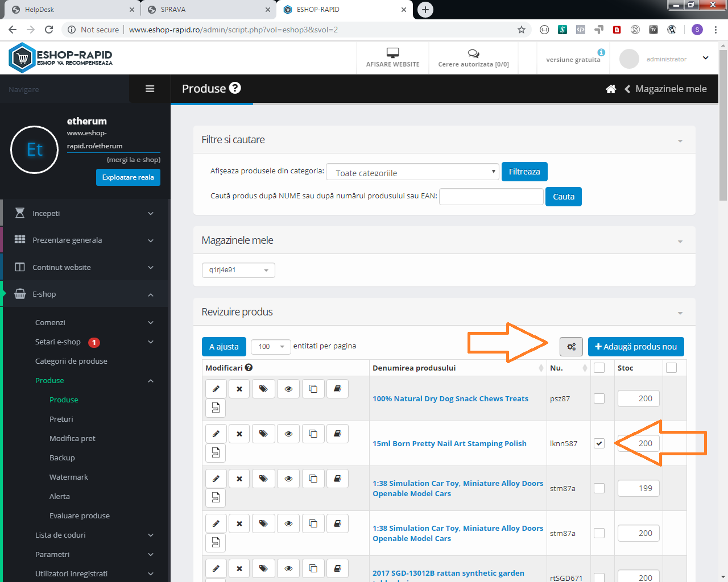Viewport: 728px width, 582px height.
Task: Open Preturi submenu item
Action: (x=61, y=419)
